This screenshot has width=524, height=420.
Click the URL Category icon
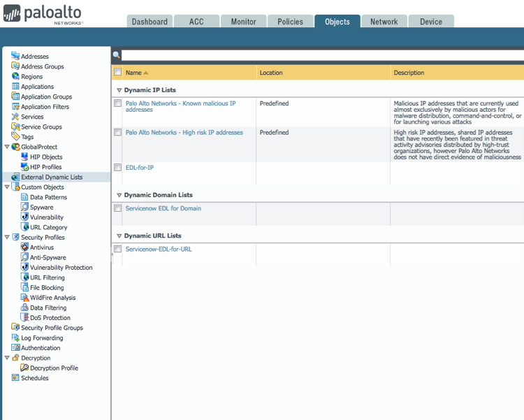coord(24,226)
